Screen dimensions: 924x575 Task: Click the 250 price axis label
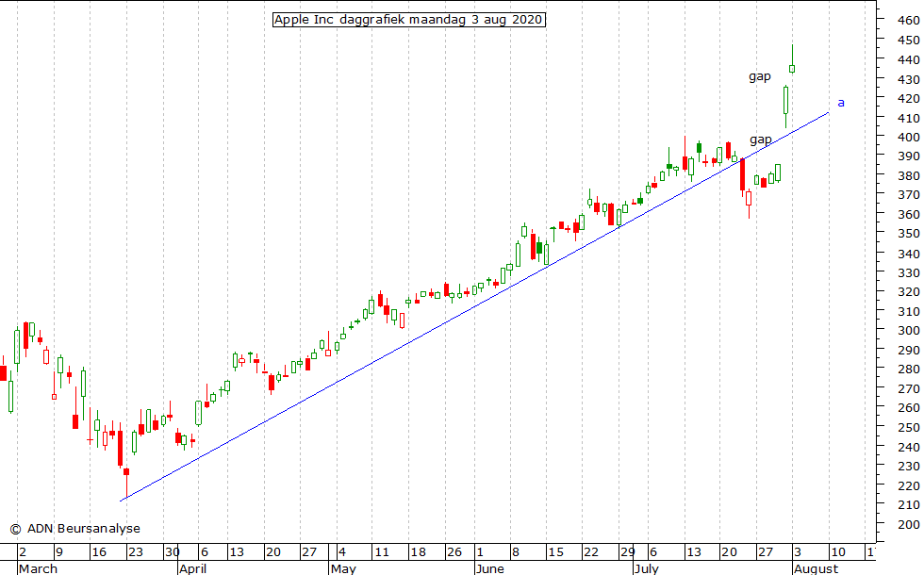click(x=907, y=427)
